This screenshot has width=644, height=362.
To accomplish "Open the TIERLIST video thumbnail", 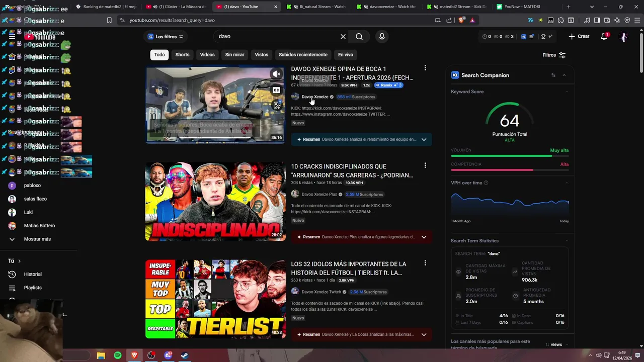I will [215, 299].
